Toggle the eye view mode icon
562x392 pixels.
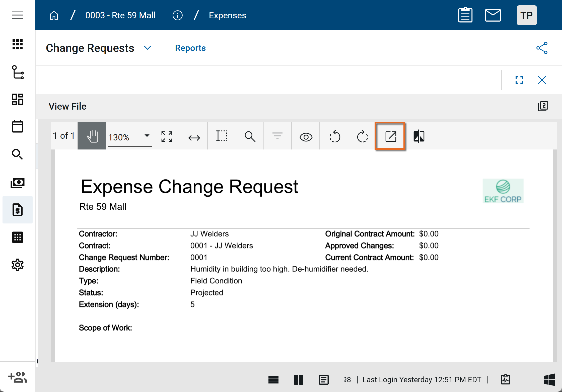pos(306,137)
